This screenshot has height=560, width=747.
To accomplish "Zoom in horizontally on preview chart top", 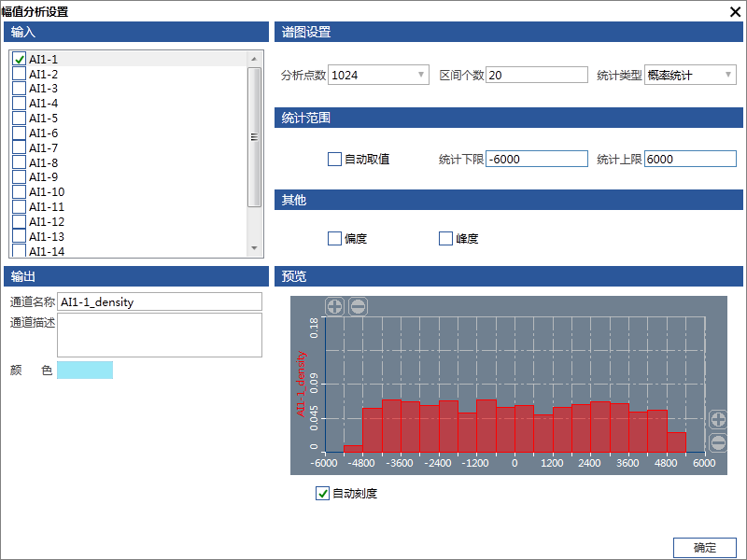I will coord(334,306).
